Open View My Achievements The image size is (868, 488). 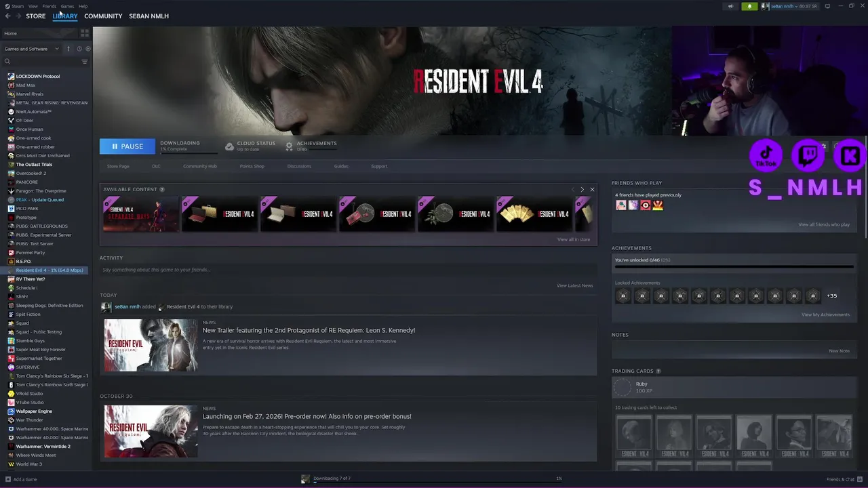coord(825,314)
